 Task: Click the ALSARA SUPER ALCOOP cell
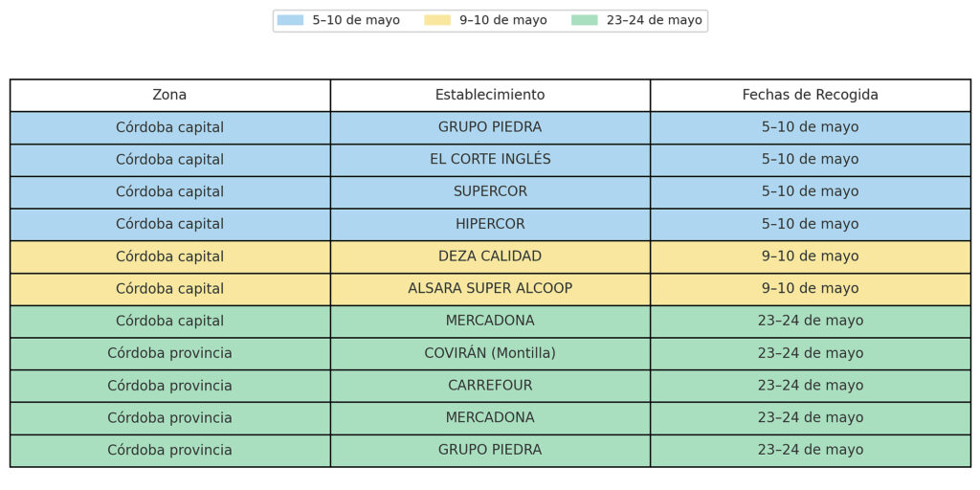click(x=490, y=289)
